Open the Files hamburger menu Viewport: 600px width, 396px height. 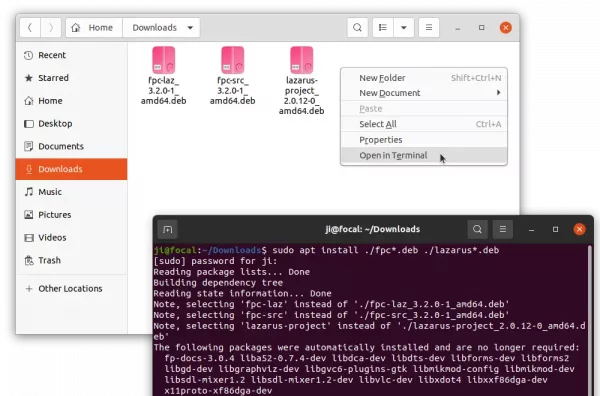(429, 28)
